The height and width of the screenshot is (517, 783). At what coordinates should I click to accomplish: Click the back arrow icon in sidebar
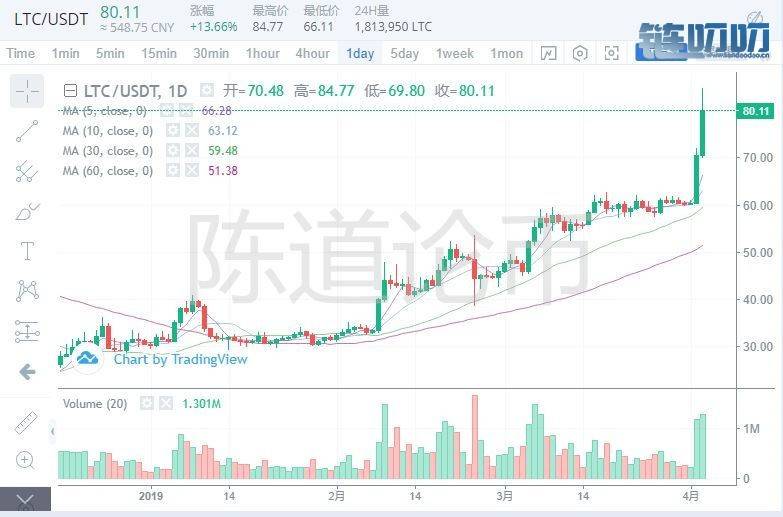pos(27,372)
